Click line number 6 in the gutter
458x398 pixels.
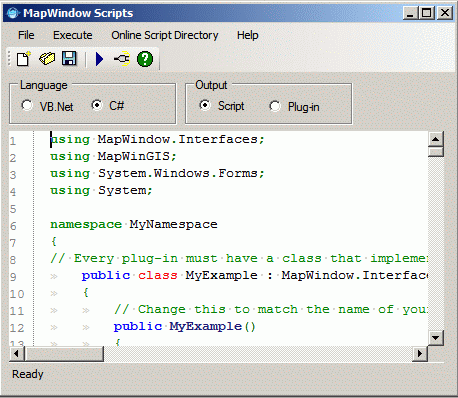pyautogui.click(x=13, y=226)
